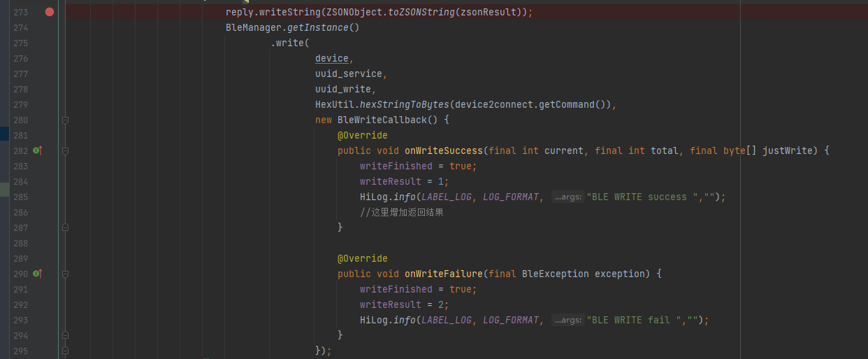868x359 pixels.
Task: Click the "BLE WRITE fail " string
Action: pyautogui.click(x=637, y=320)
